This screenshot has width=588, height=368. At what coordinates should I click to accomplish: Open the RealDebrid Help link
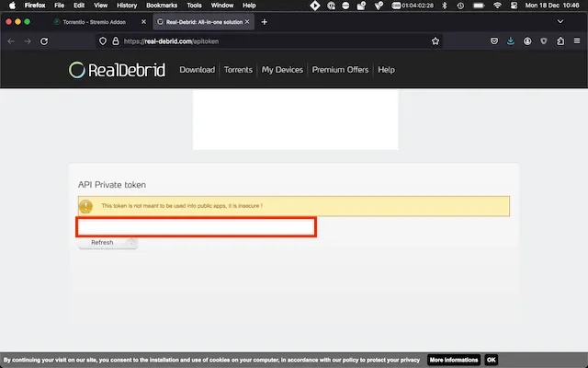coord(386,70)
